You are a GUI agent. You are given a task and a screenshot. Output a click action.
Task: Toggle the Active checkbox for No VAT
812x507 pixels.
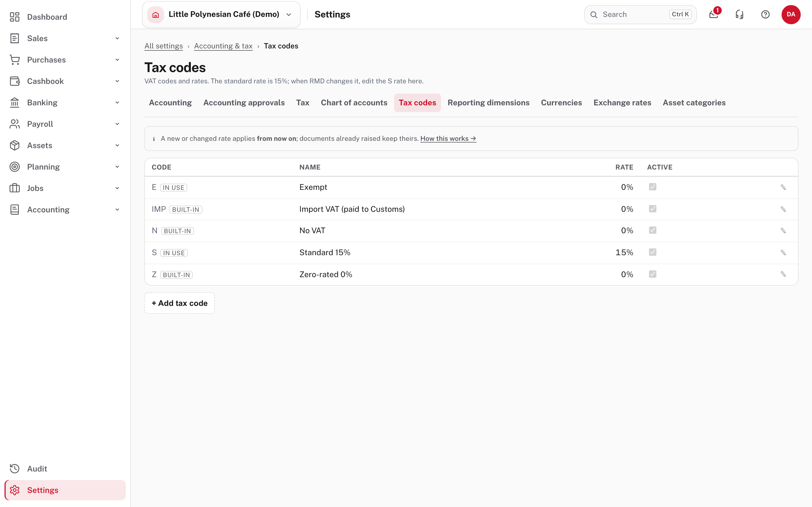click(x=653, y=230)
